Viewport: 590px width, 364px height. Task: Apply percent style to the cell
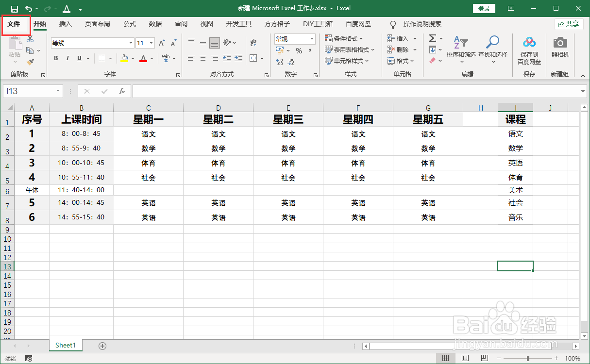[298, 50]
